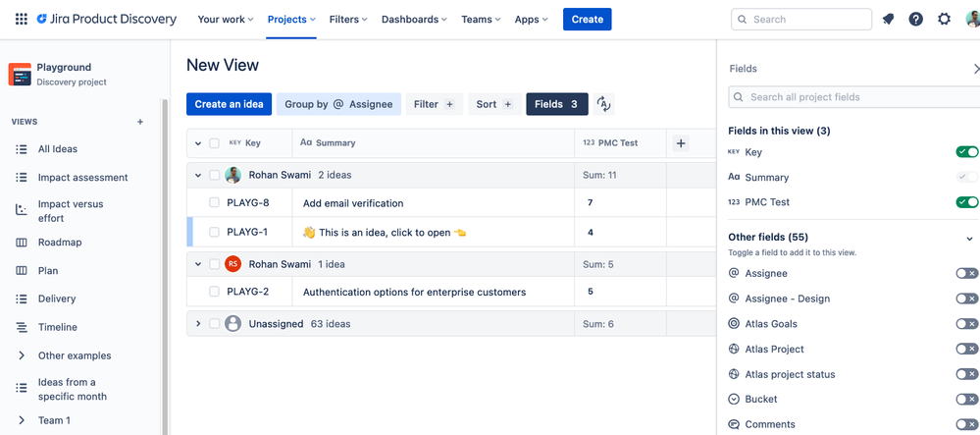Image resolution: width=980 pixels, height=435 pixels.
Task: Click Rohan Swami photo avatar in first group
Action: (233, 175)
